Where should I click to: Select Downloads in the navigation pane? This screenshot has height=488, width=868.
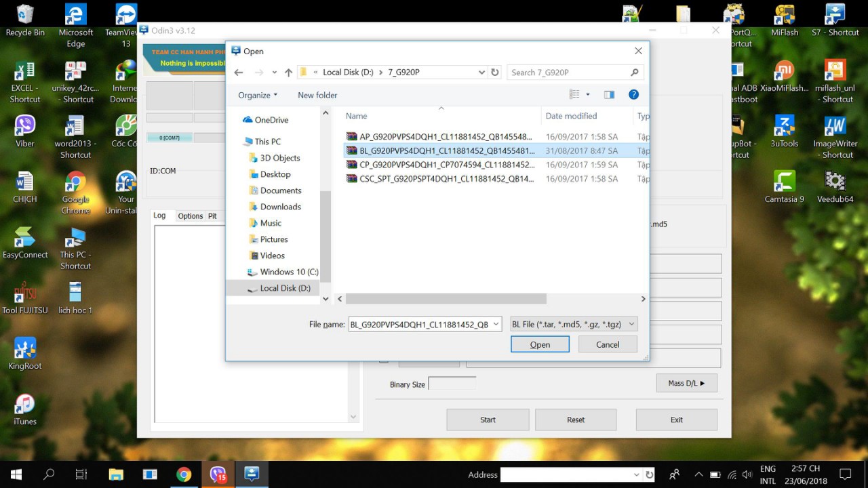point(280,207)
